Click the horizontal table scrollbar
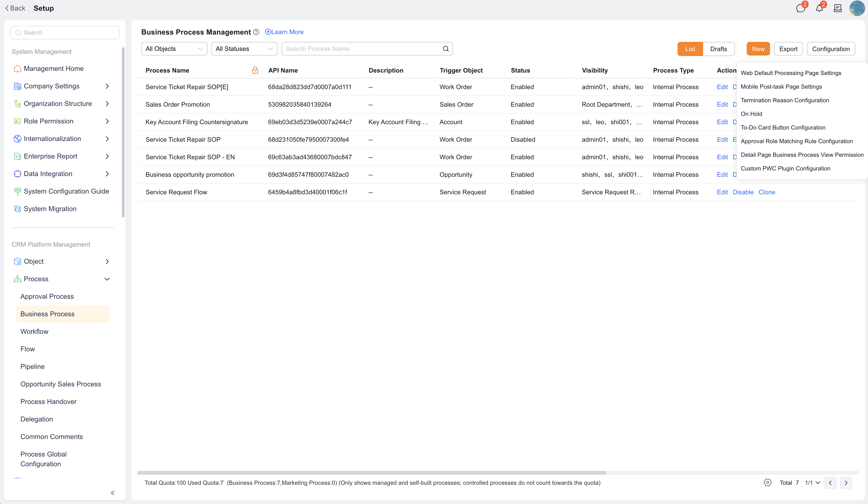Screen dimensions: 868x504 (372, 473)
